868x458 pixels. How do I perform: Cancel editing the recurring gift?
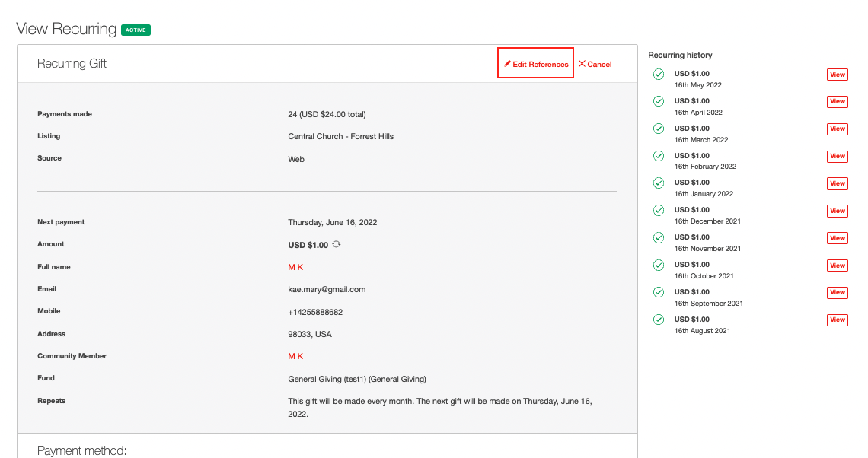click(595, 64)
